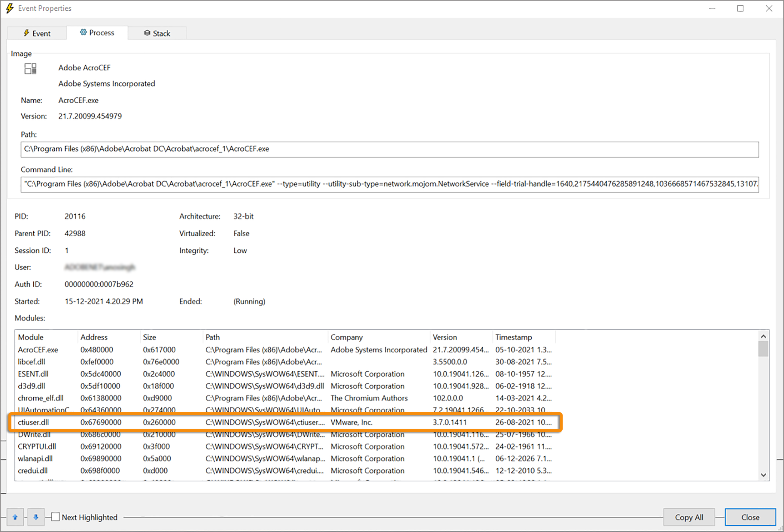Click the lightning bolt icon on Event tab

[x=27, y=33]
